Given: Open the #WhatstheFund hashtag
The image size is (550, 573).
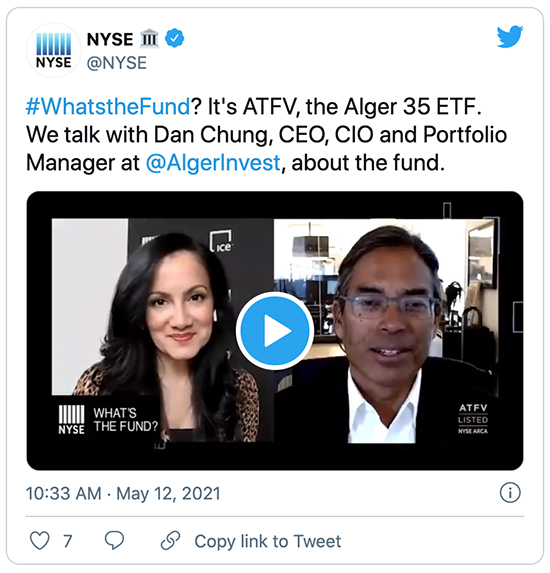Looking at the screenshot, I should pos(108,107).
